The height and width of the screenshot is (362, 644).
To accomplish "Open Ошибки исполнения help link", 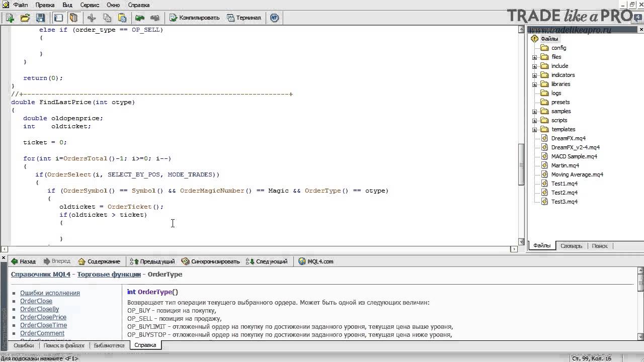I will coord(50,293).
